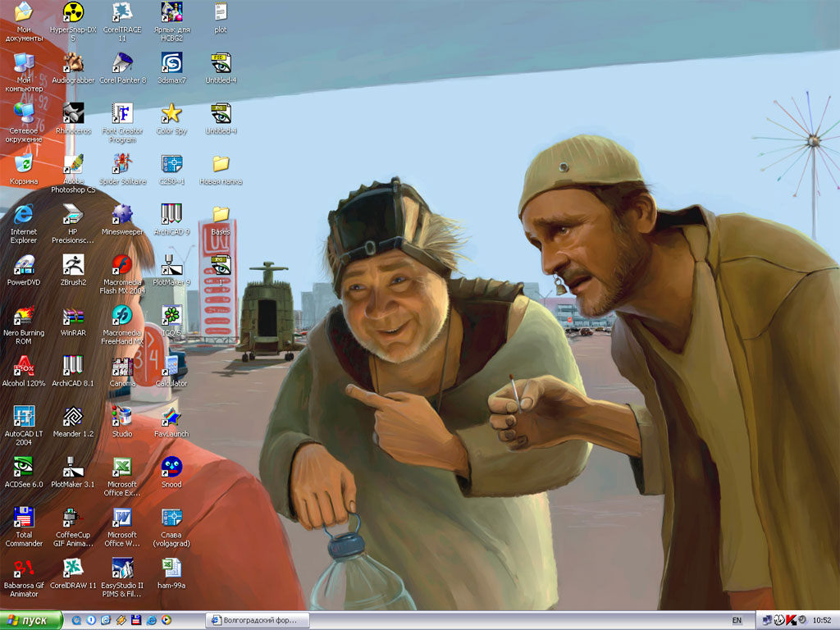
Task: Select the Microsoft Office Excel shortcut
Action: click(122, 468)
